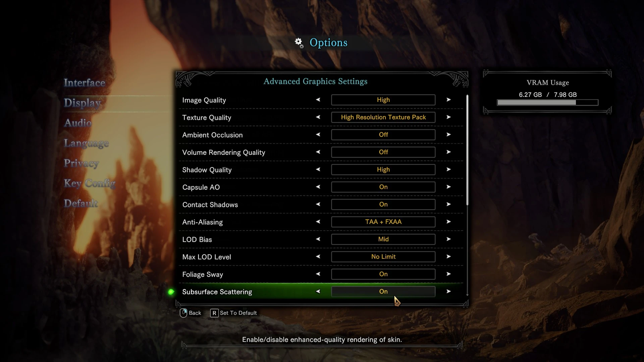Drag the VRAM usage progress bar
The image size is (644, 362).
(547, 103)
